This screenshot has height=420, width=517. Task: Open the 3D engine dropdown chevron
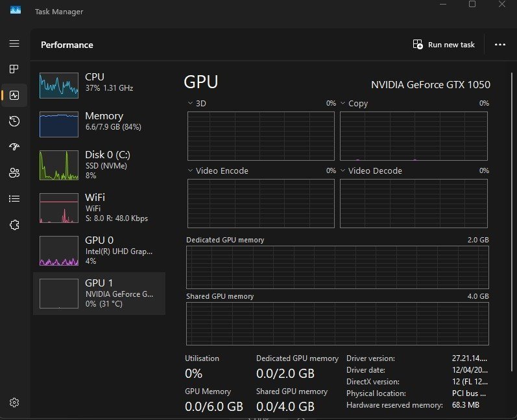(x=190, y=103)
